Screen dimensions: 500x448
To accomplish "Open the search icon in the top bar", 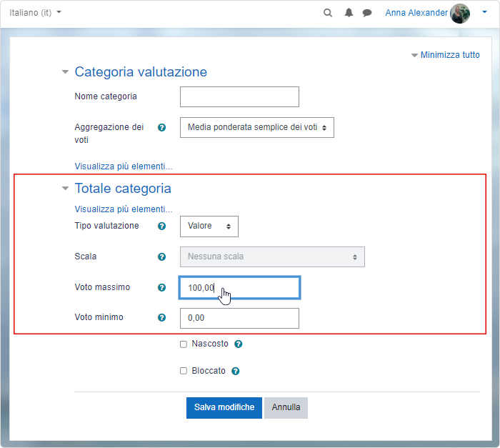I will (327, 13).
